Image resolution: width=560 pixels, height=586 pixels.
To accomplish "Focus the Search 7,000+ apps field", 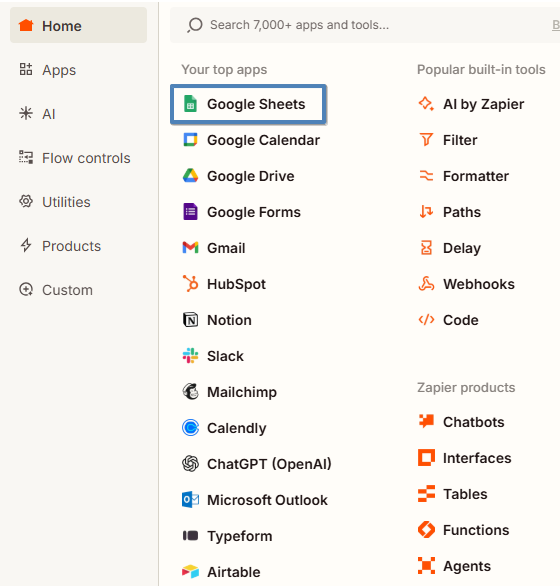I will tap(365, 25).
